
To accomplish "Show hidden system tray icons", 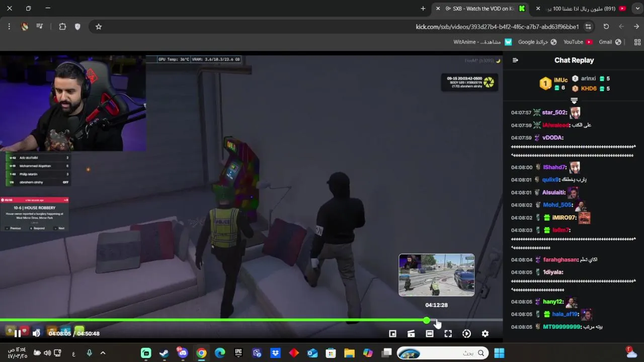I will tap(103, 353).
